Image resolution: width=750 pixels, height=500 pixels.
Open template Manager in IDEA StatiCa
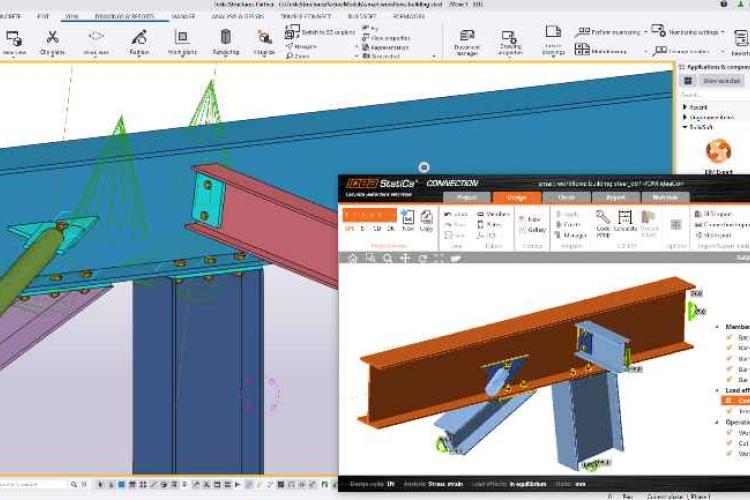tap(570, 235)
